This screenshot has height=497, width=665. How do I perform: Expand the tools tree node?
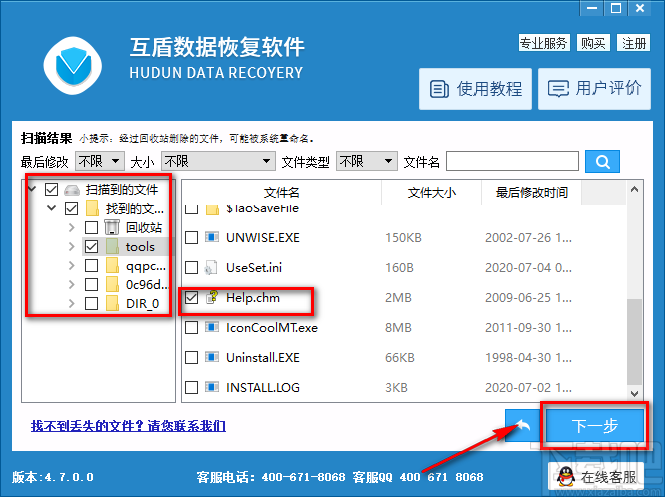click(x=72, y=246)
